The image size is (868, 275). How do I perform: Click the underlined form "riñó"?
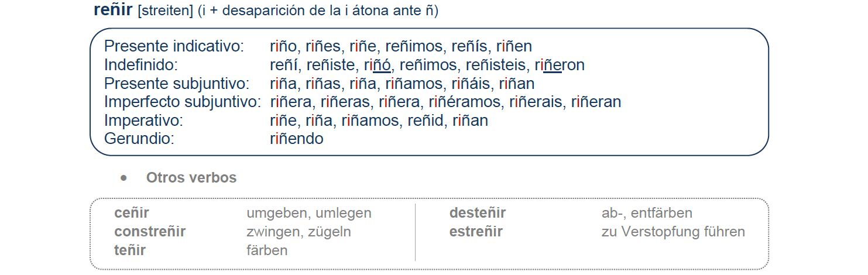(378, 65)
